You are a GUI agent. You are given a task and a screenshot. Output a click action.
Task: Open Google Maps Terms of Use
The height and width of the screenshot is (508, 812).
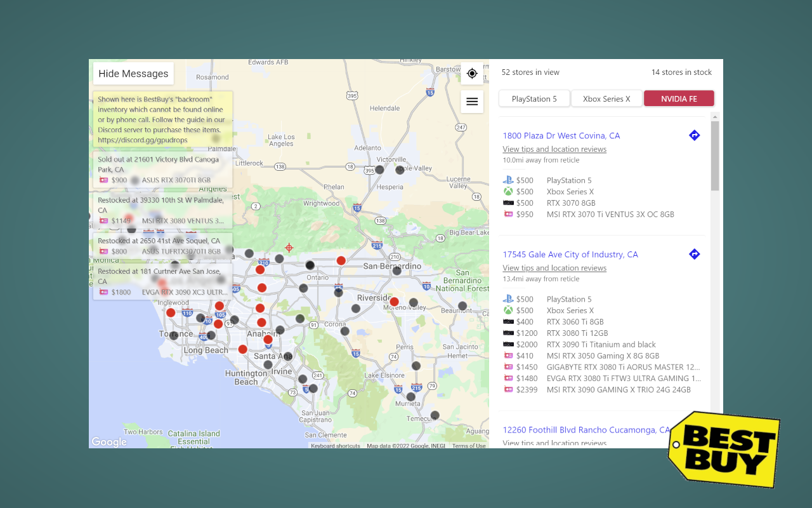coord(469,446)
